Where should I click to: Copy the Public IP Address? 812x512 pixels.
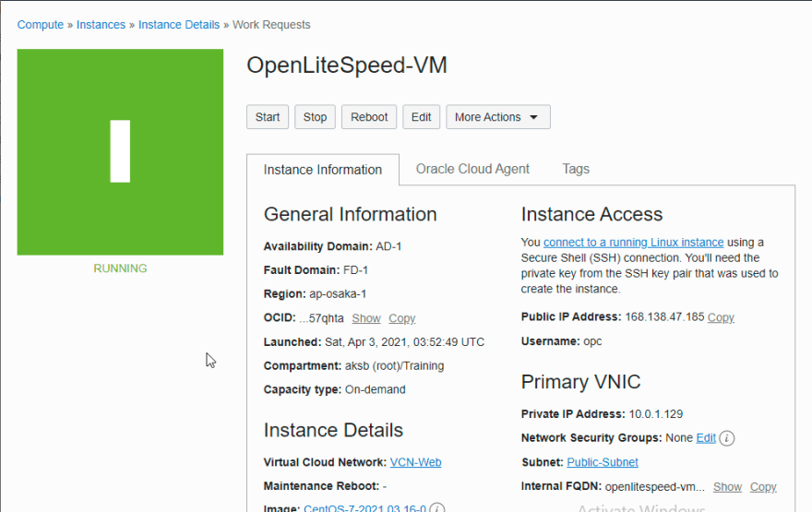point(721,317)
